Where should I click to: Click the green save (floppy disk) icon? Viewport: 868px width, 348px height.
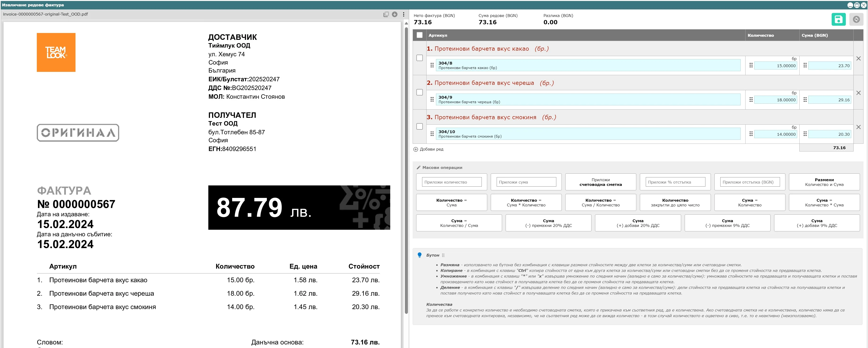click(x=838, y=19)
